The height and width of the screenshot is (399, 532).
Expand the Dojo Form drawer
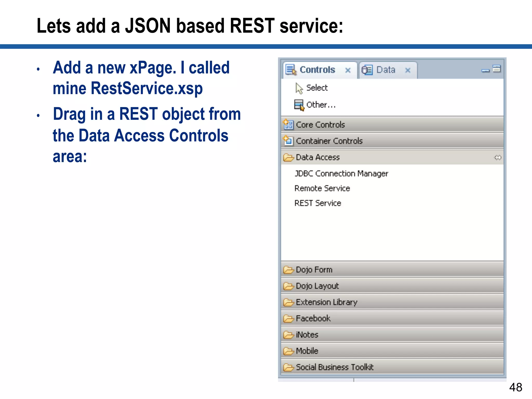tap(392, 270)
